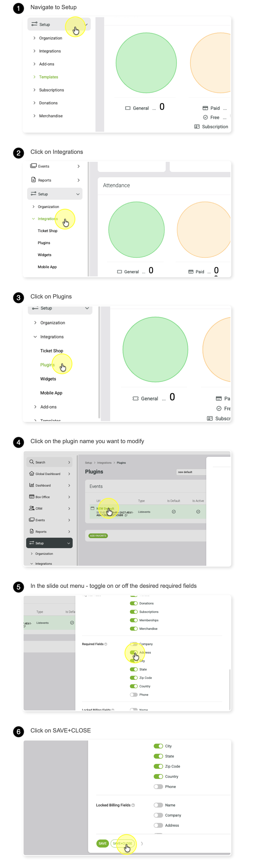Click the Dashboard bar chart icon
This screenshot has width=254, height=868.
(x=32, y=485)
